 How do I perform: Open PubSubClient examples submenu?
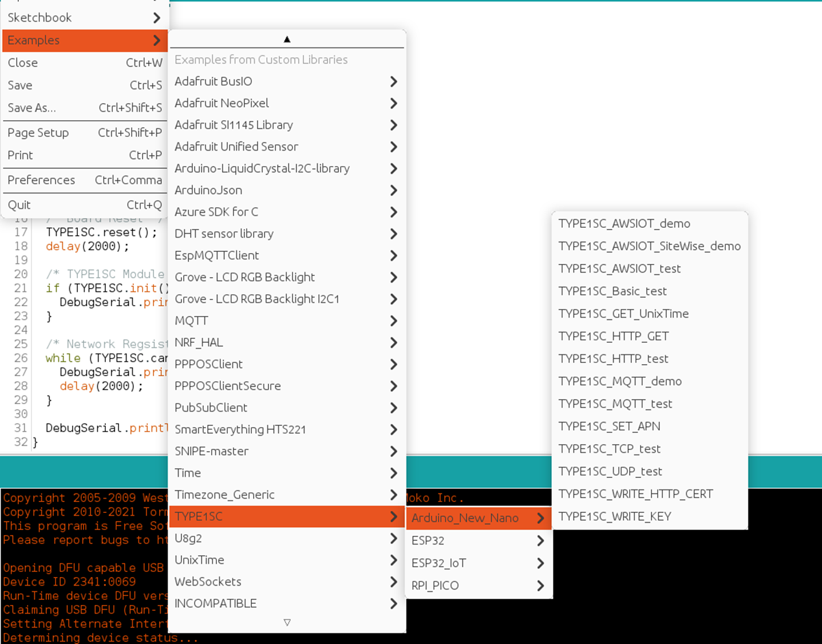(287, 408)
